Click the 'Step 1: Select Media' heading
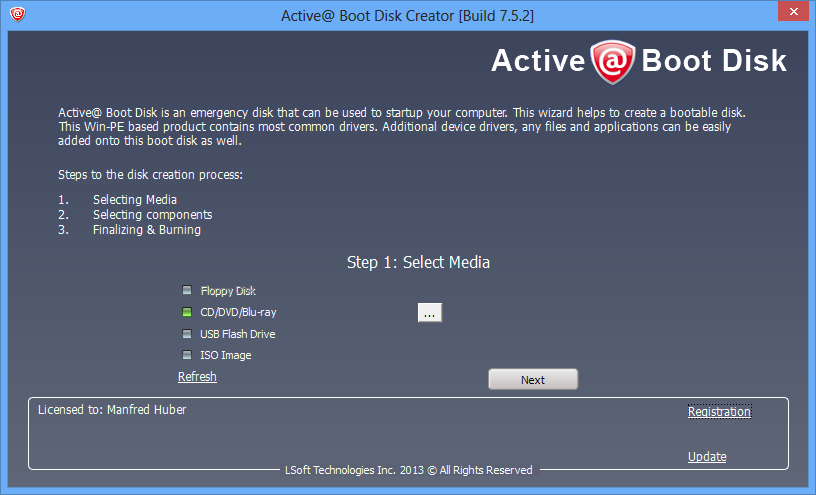This screenshot has width=816, height=495. 418,262
